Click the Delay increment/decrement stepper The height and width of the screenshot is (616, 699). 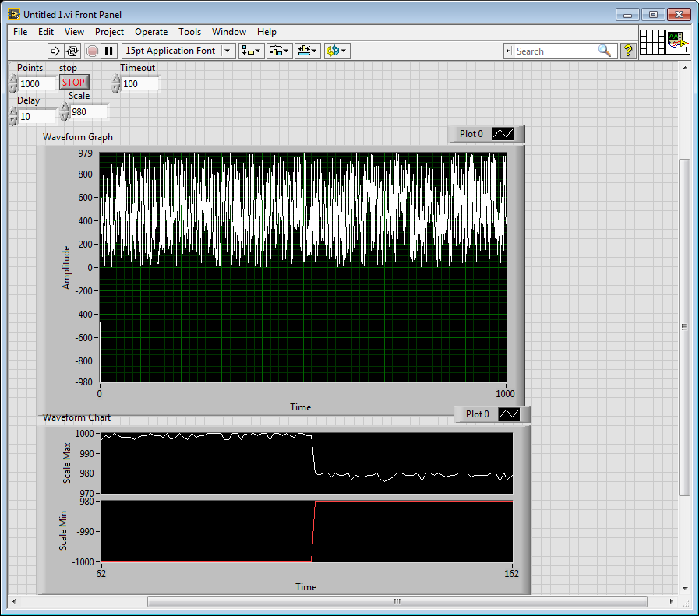click(x=13, y=117)
